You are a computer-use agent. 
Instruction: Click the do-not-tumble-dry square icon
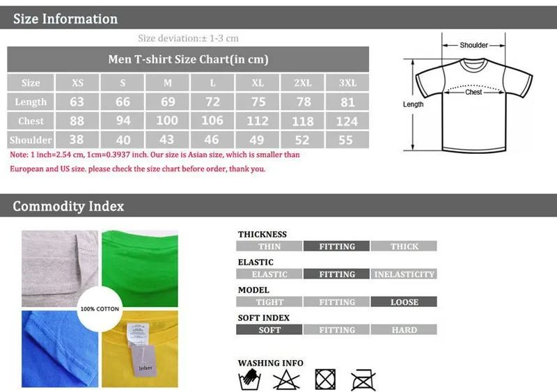coord(325,379)
